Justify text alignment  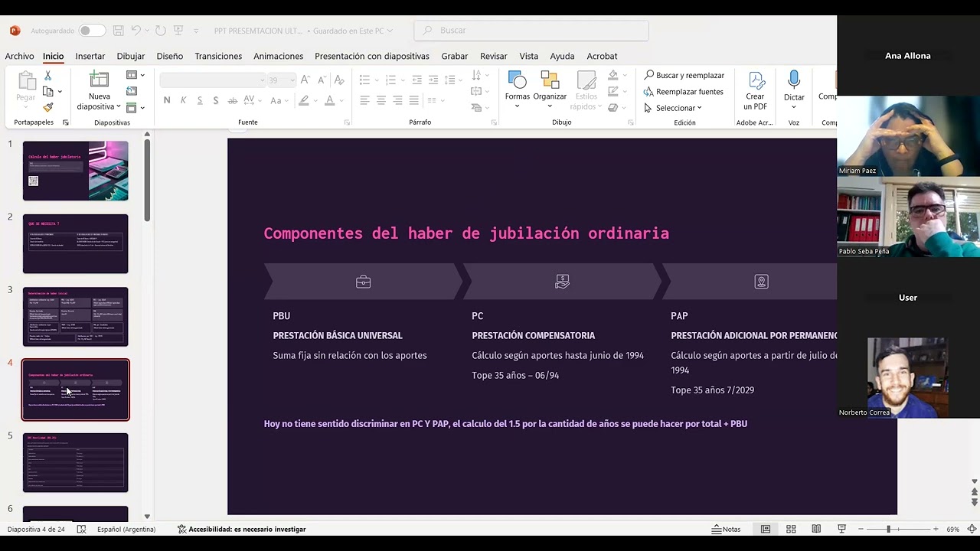point(413,100)
